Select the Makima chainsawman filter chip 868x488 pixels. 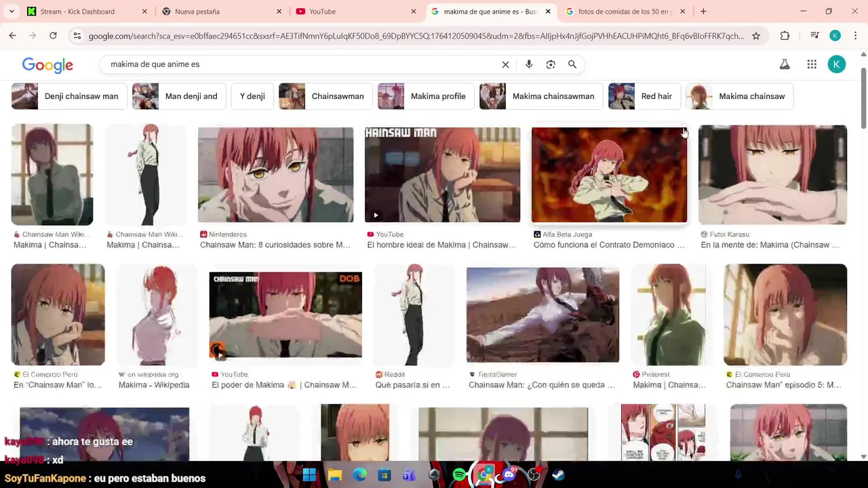click(x=540, y=96)
